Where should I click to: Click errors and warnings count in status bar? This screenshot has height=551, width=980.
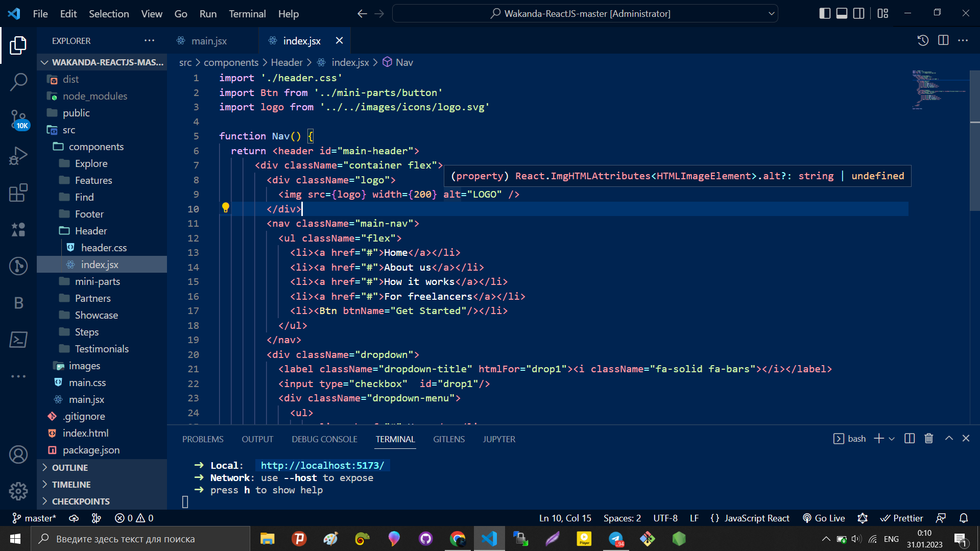point(134,518)
